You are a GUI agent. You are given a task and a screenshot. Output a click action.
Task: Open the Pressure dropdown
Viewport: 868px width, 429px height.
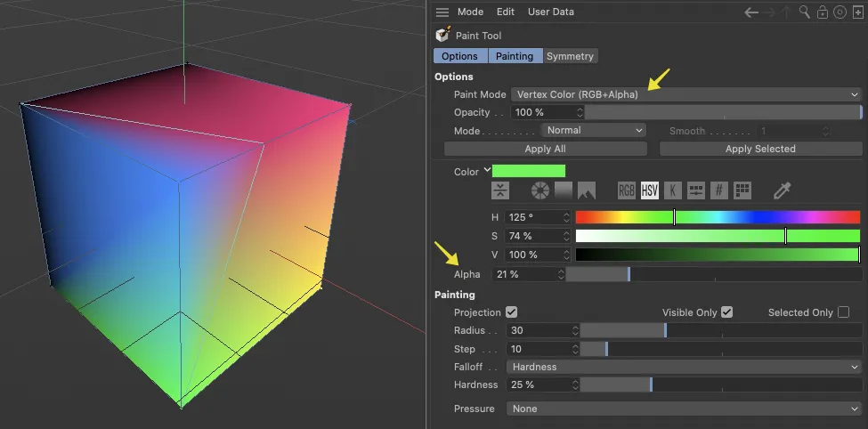(x=683, y=409)
